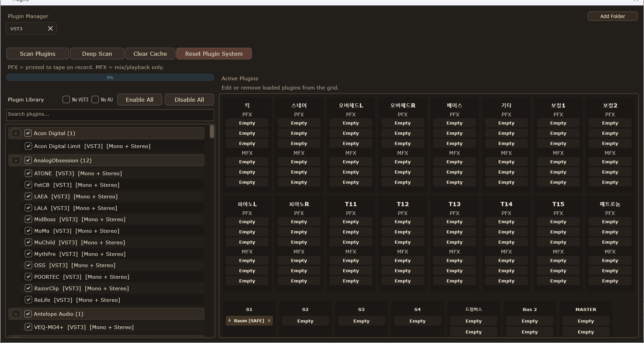Click the 드럼버스 bus header
This screenshot has height=343, width=644.
point(474,309)
